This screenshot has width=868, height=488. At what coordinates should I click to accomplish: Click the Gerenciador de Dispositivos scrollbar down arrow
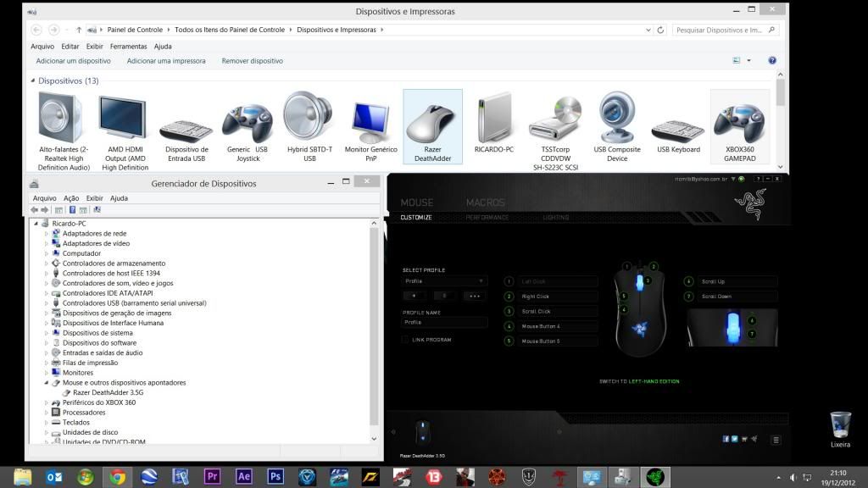(x=374, y=438)
